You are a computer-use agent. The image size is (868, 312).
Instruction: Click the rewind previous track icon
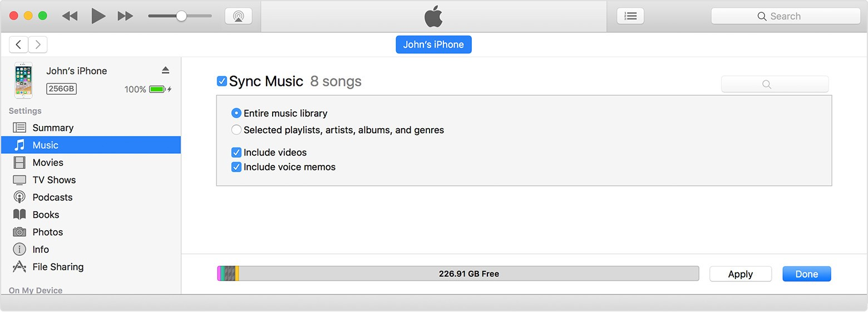[70, 16]
